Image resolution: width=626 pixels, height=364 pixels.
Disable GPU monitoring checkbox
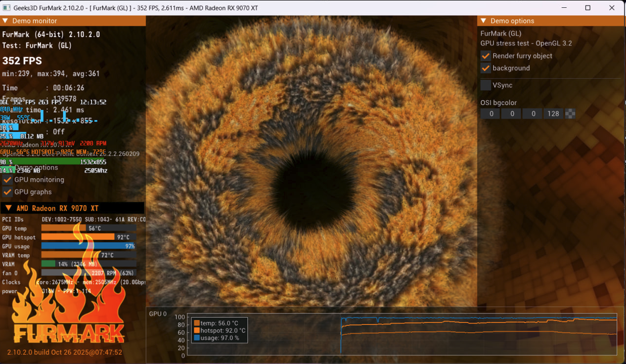point(7,180)
